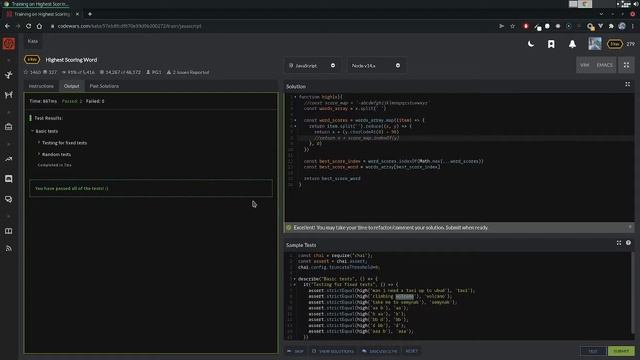Screen dimensions: 640x360
Task: Click the codewars.com address bar
Action: 269,26
